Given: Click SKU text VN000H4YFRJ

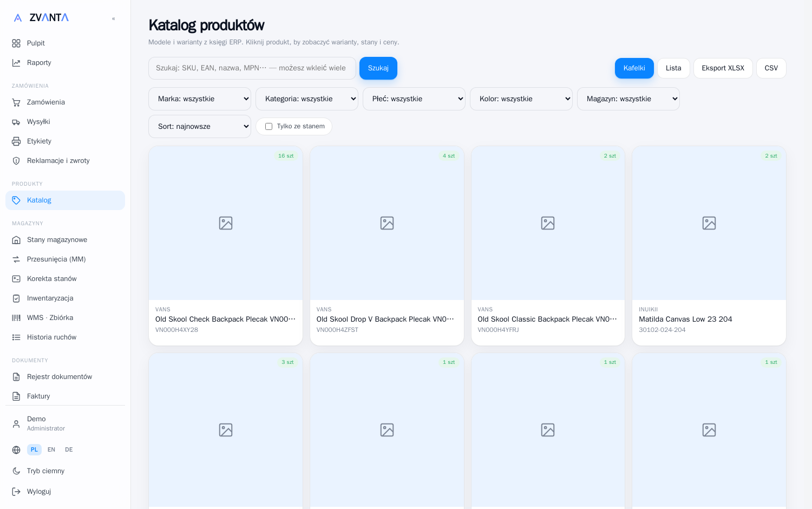Looking at the screenshot, I should tap(498, 330).
